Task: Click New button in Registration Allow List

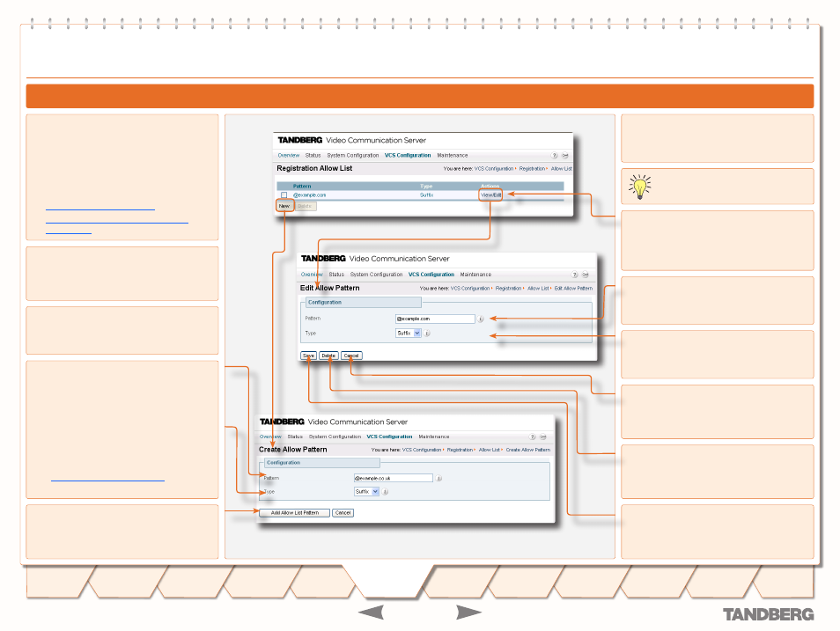Action: point(284,206)
